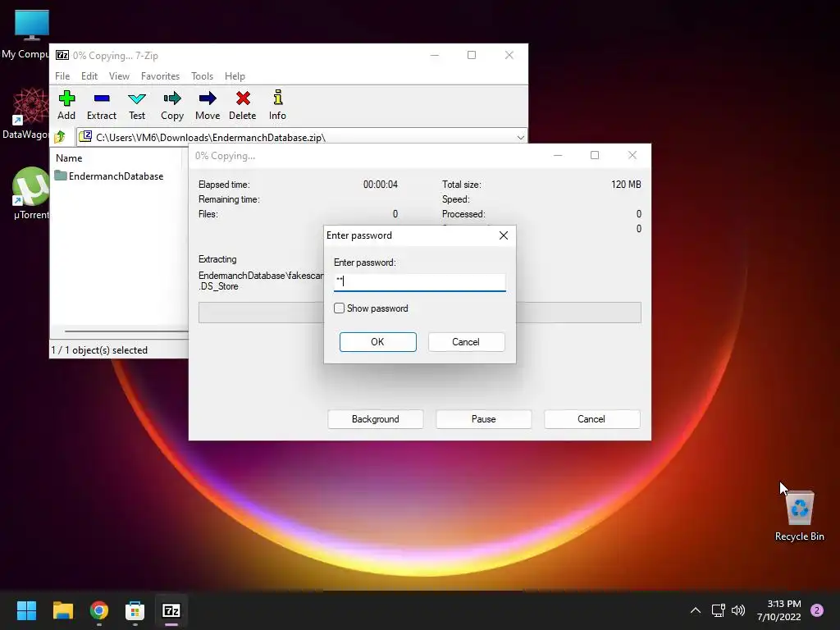Click the elapsed time '00:00:04'
The image size is (840, 630).
[x=381, y=185]
